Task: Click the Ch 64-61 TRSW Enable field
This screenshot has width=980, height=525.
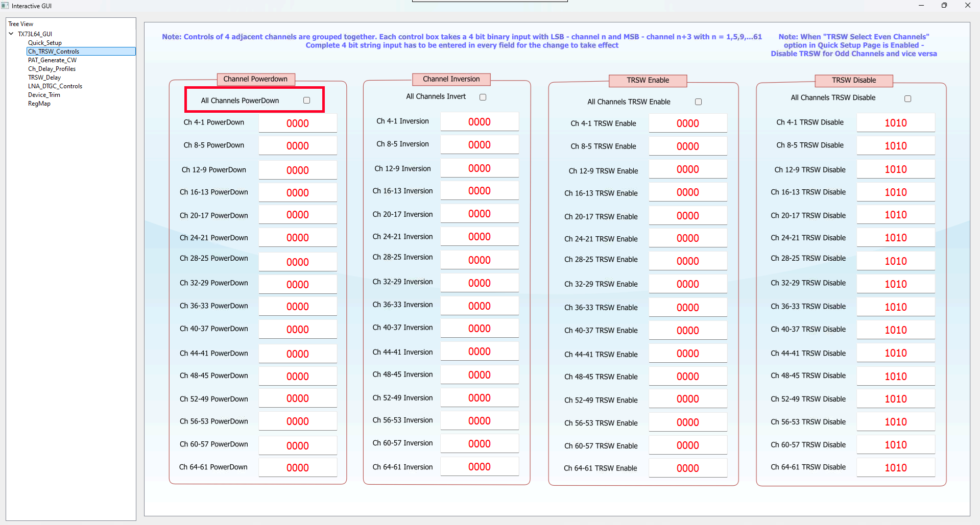Action: point(687,468)
